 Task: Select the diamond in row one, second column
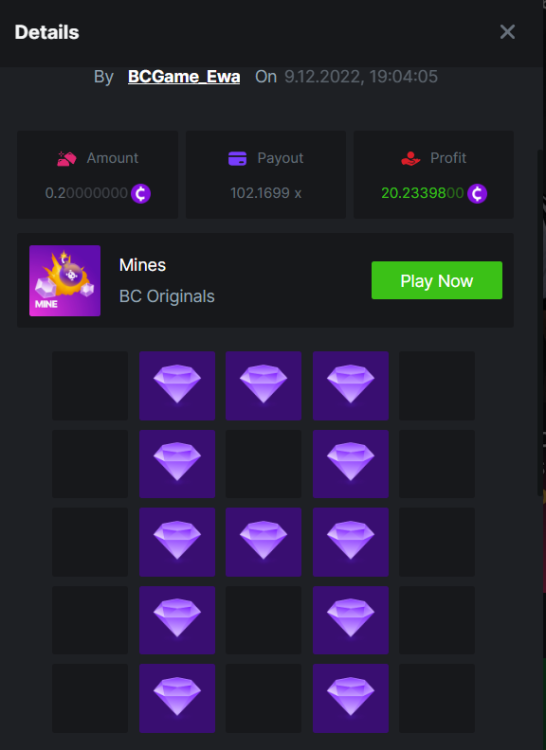click(x=177, y=386)
